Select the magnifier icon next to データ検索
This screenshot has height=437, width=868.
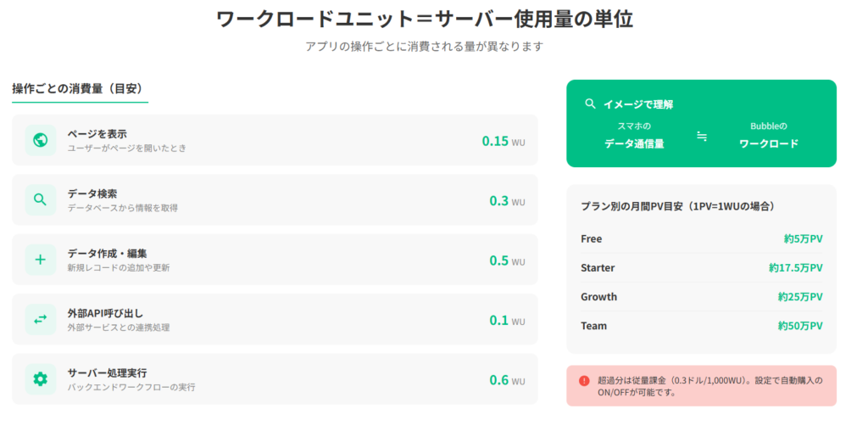(x=40, y=200)
